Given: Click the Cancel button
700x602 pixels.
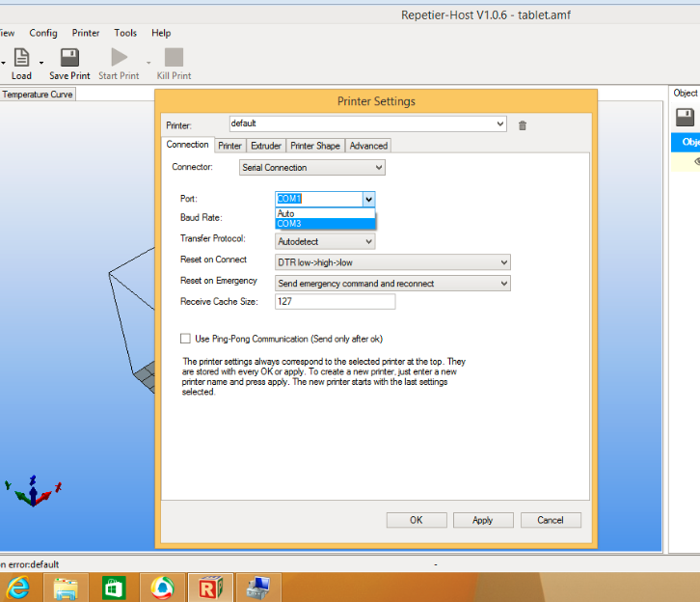Looking at the screenshot, I should pos(551,520).
